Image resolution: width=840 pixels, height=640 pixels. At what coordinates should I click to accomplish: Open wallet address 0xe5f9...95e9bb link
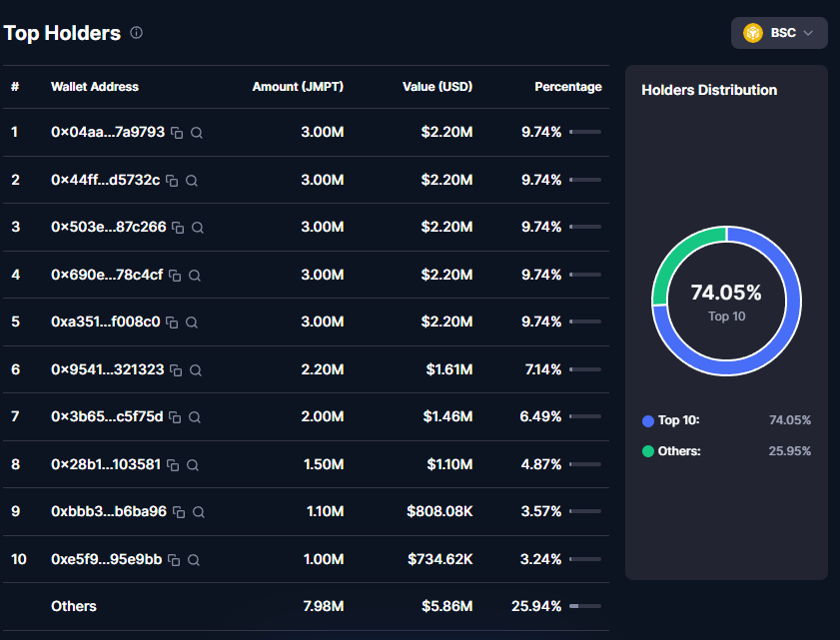coord(106,559)
